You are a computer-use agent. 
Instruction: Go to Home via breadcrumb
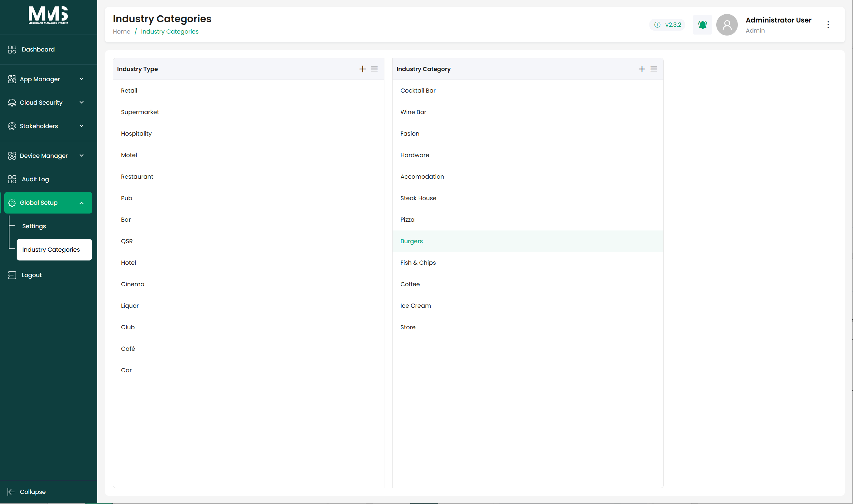[121, 32]
